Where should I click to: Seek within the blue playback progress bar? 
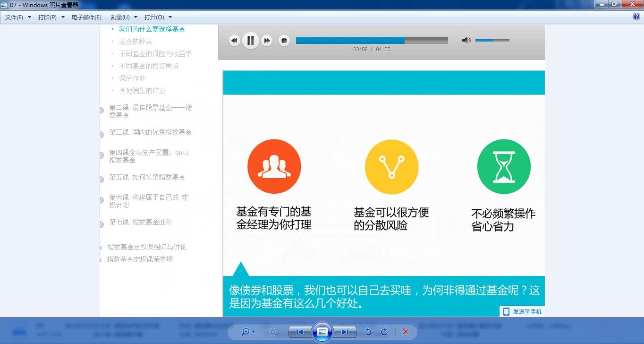(372, 41)
